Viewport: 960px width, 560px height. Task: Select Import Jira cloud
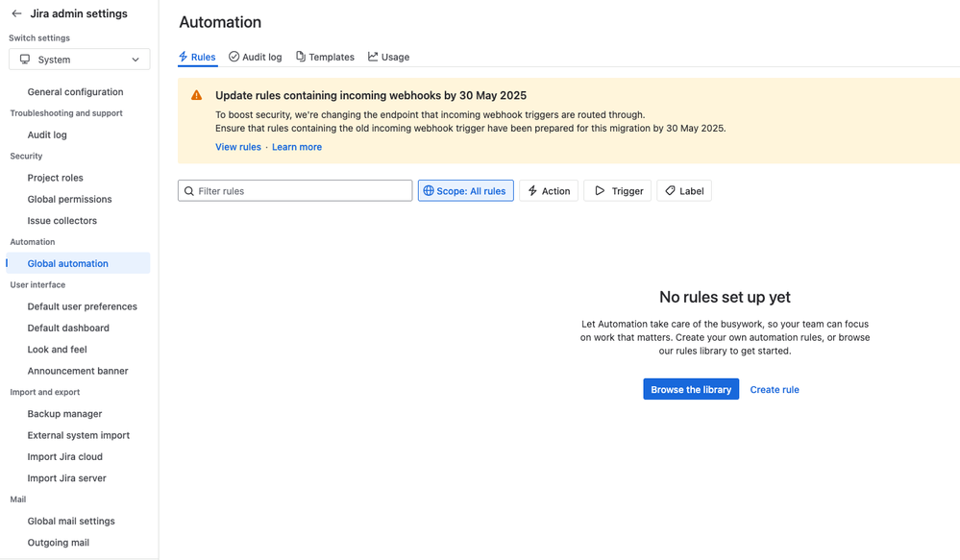click(x=65, y=456)
